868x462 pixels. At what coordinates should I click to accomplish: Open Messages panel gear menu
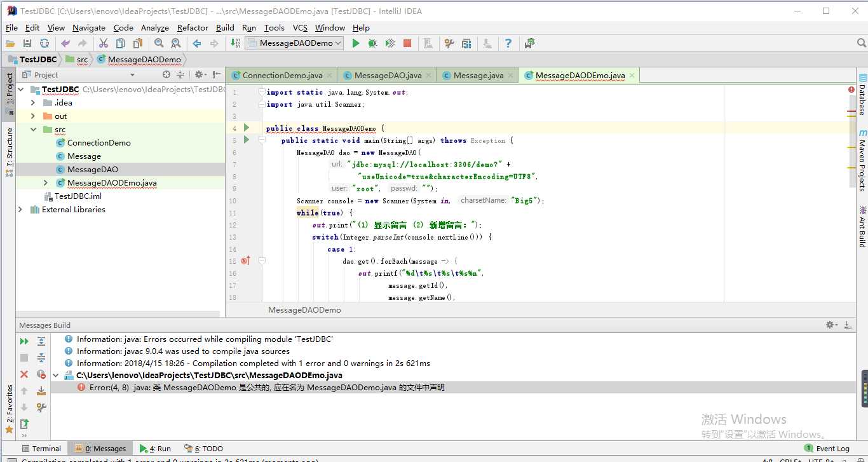(x=831, y=325)
